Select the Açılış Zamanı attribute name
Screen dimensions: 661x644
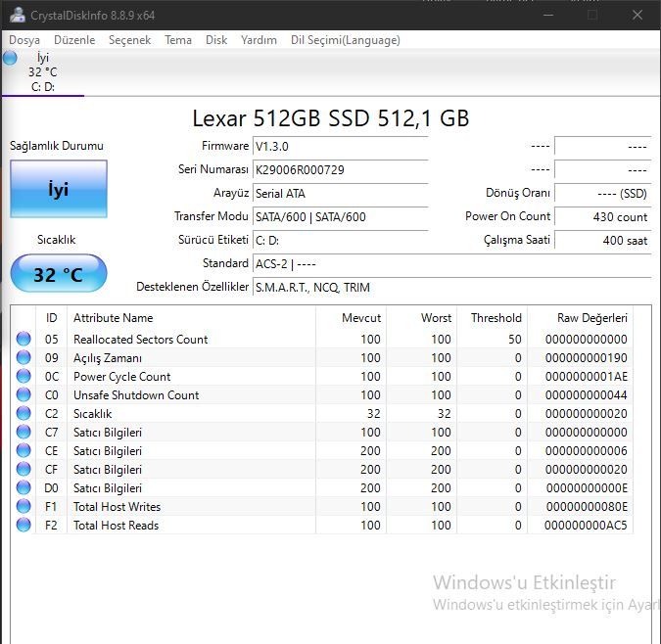coord(108,358)
